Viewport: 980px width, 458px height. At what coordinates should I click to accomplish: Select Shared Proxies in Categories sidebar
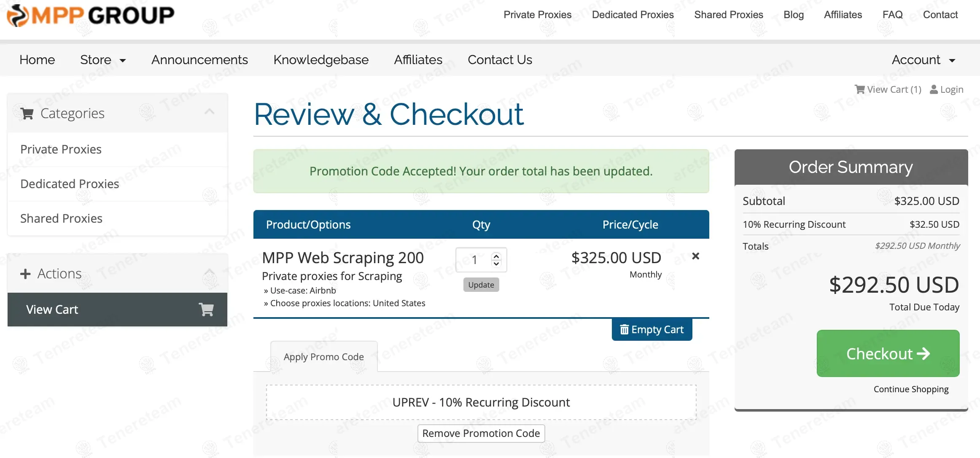coord(117,218)
